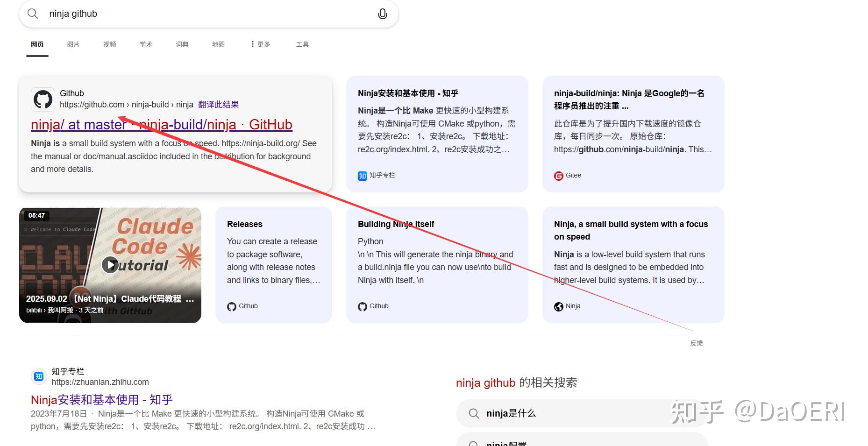Click the 反馈 feedback link

[697, 343]
